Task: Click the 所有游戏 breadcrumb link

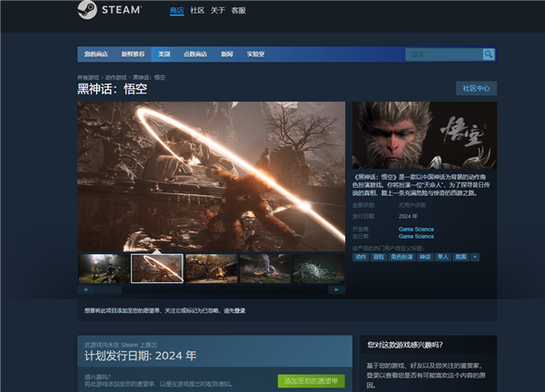Action: [88, 77]
